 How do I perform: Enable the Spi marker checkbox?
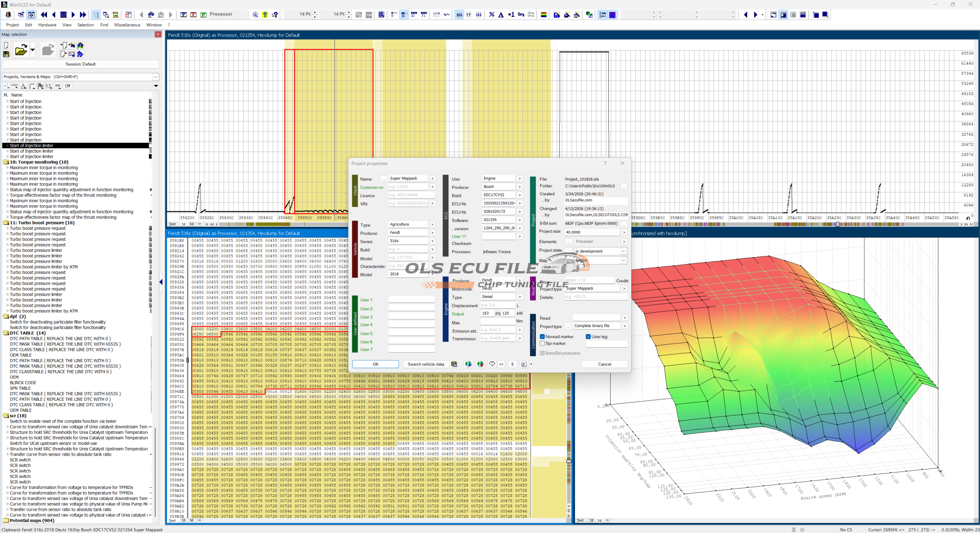coord(542,343)
